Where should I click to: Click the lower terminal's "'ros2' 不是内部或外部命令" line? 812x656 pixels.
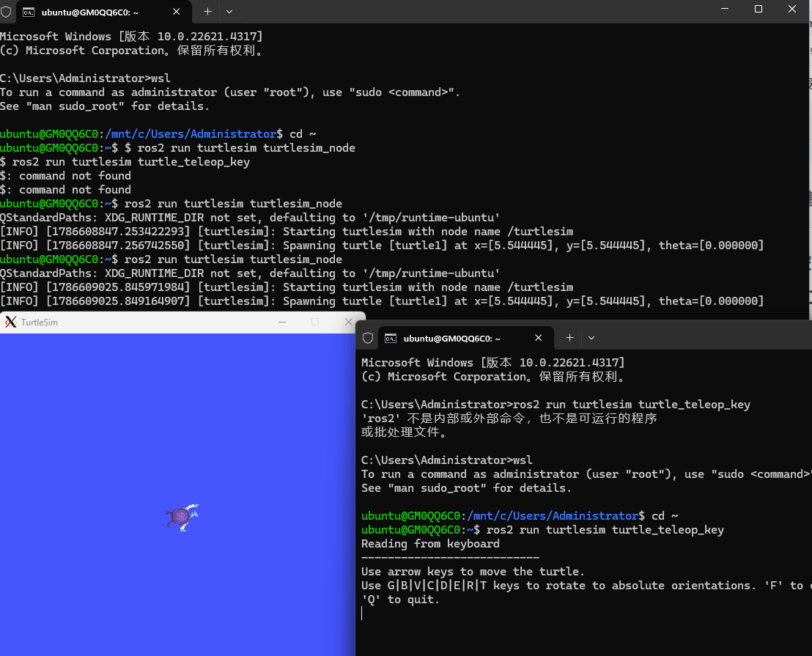tap(509, 419)
